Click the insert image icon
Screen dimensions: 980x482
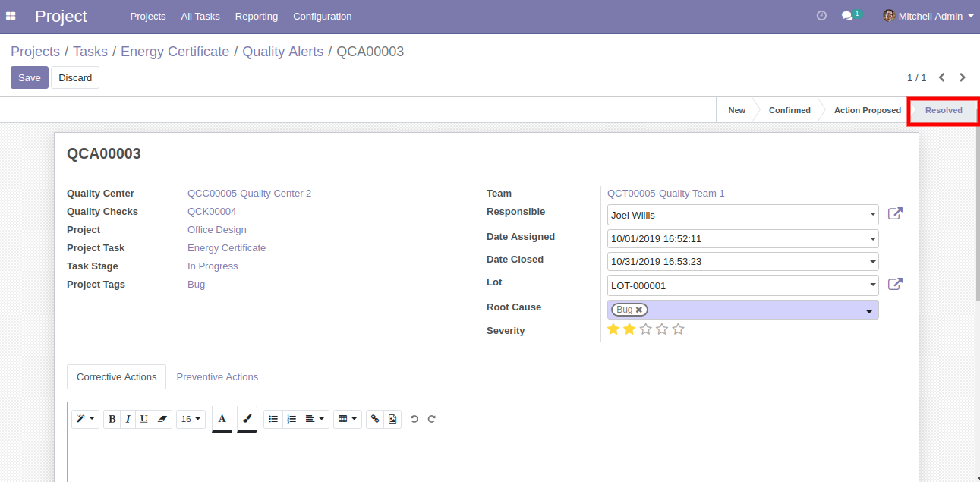[392, 419]
